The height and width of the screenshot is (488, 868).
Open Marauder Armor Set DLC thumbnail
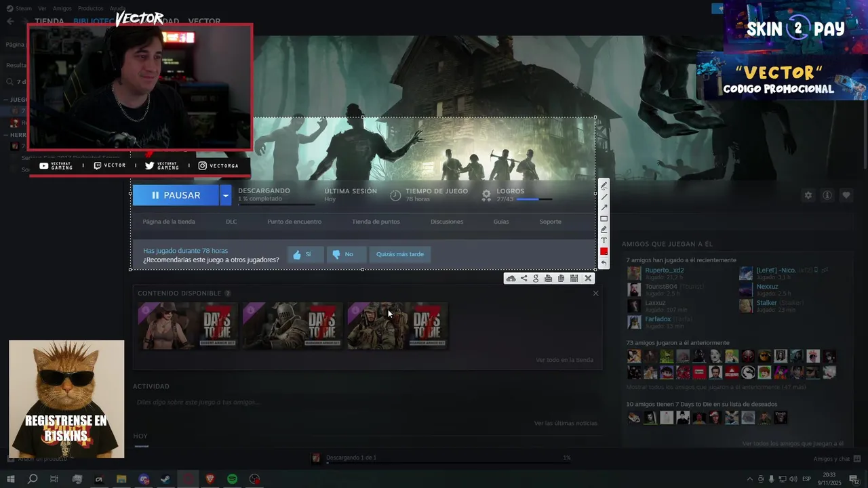click(x=292, y=326)
